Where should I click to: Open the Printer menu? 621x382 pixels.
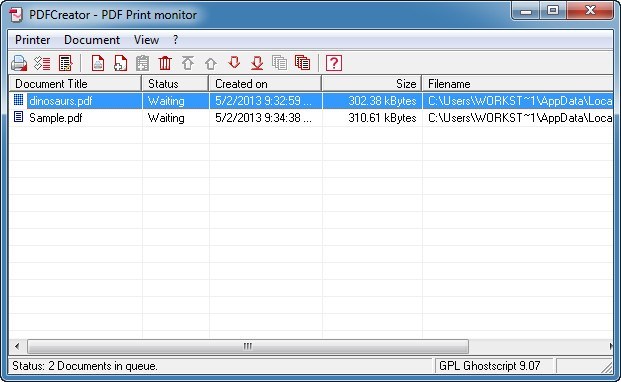click(32, 40)
